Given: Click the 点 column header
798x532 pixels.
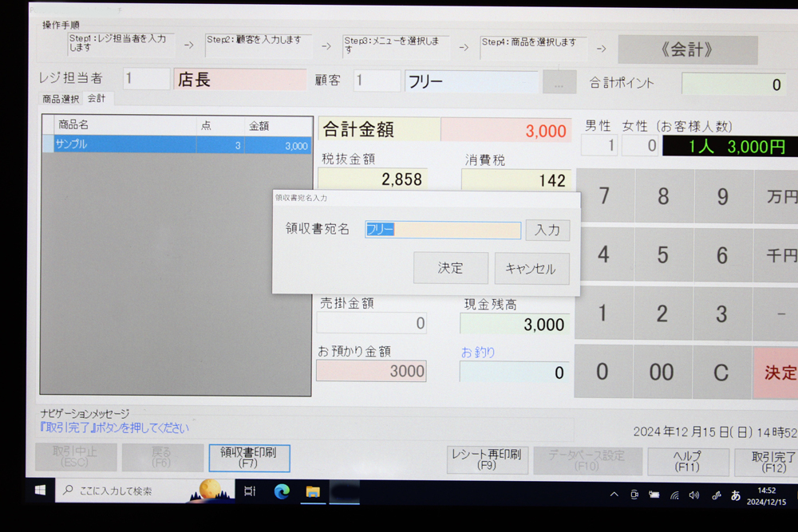Looking at the screenshot, I should click(220, 126).
